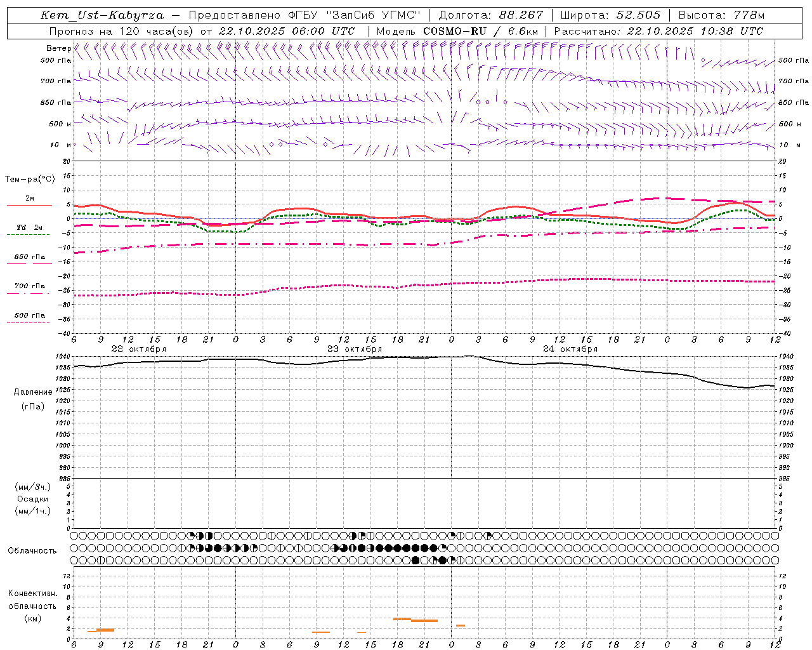
Task: Click the orange convective bar near hour 9 of 22 октября
Action: 105,630
